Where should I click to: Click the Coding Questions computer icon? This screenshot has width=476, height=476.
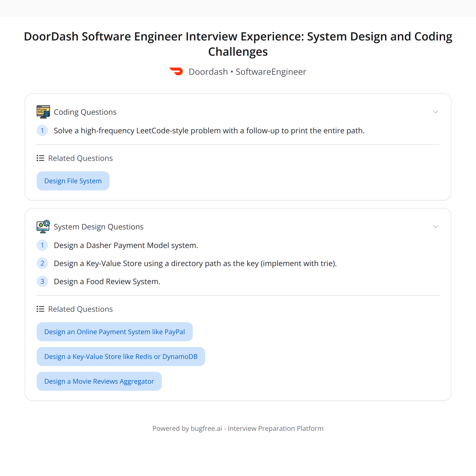[43, 112]
